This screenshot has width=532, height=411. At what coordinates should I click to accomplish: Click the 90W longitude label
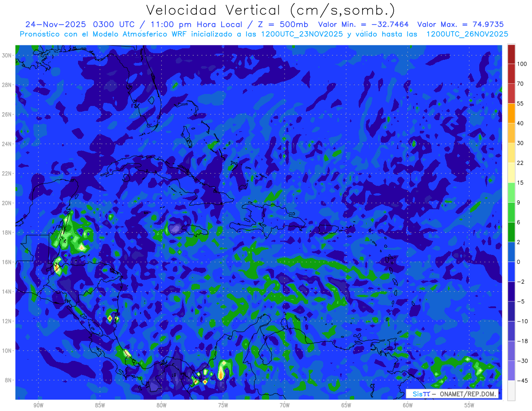click(x=38, y=406)
